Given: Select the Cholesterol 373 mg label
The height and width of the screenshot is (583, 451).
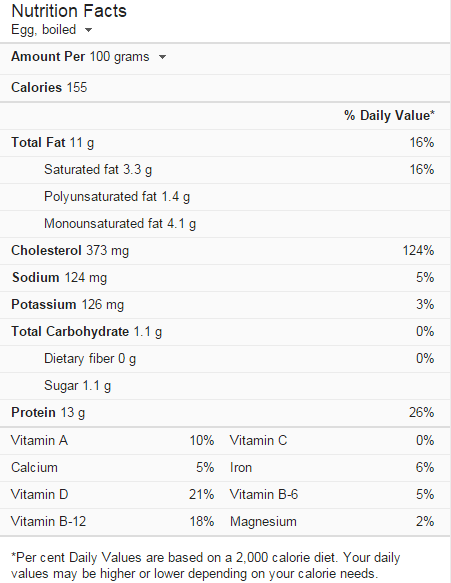Looking at the screenshot, I should click(70, 251).
